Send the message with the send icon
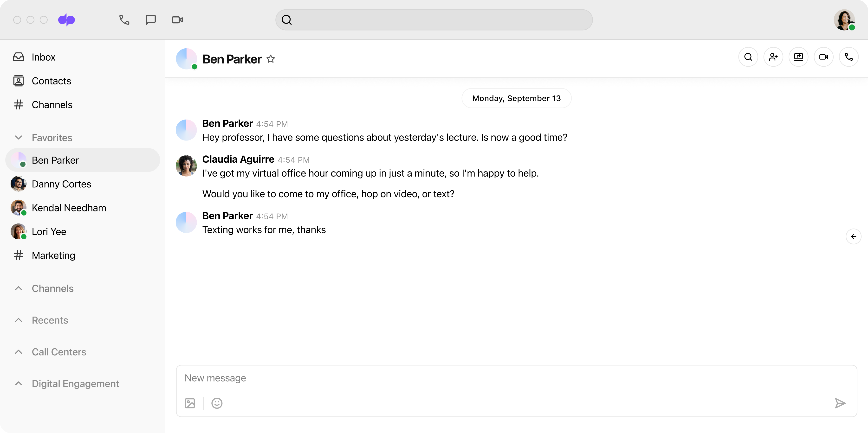The width and height of the screenshot is (868, 433). [840, 403]
